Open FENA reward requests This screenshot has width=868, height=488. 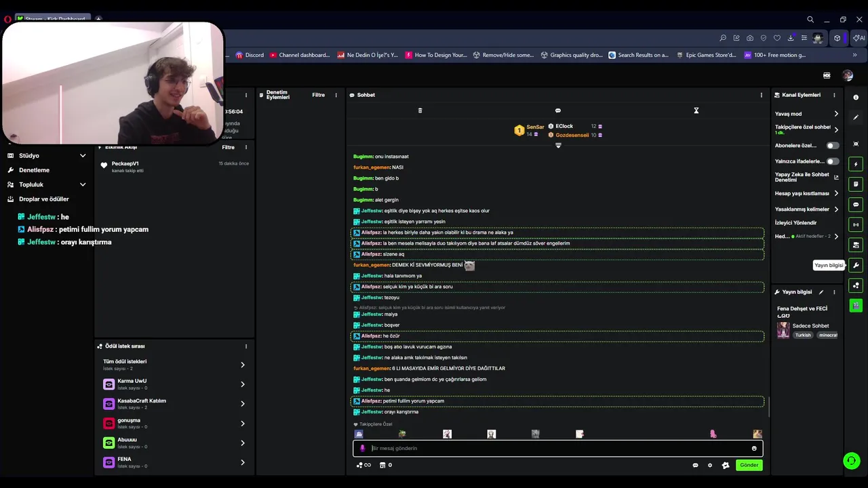(x=174, y=462)
